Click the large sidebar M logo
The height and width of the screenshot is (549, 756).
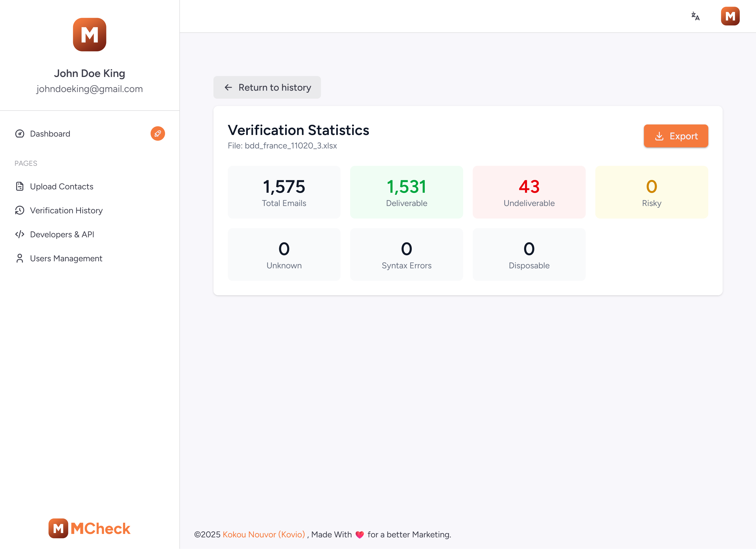[x=89, y=35]
